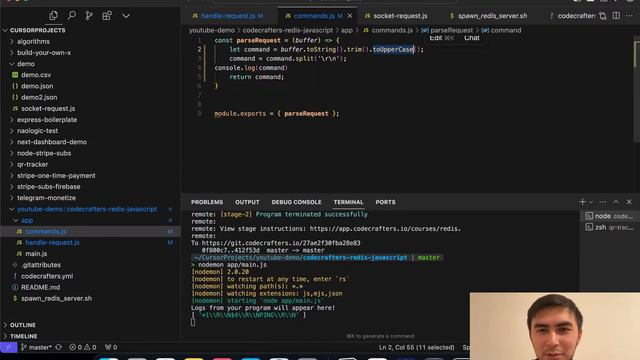Open errors and warnings status indicator
The image size is (640, 360).
(83, 347)
